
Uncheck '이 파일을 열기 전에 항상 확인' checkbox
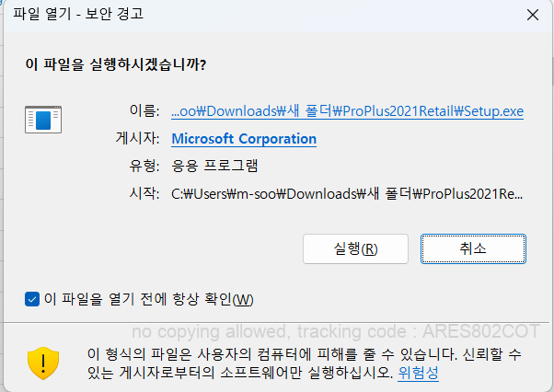(32, 299)
